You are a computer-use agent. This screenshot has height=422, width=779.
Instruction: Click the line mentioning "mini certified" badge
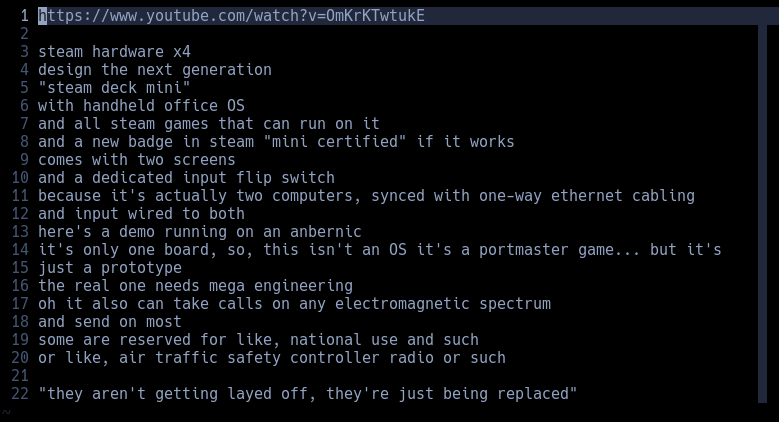pyautogui.click(x=276, y=142)
